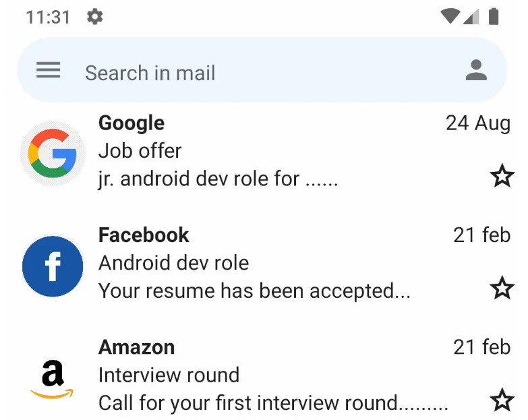Viewport: 528px width, 420px height.
Task: Tap the 24 Aug date label
Action: click(x=478, y=123)
